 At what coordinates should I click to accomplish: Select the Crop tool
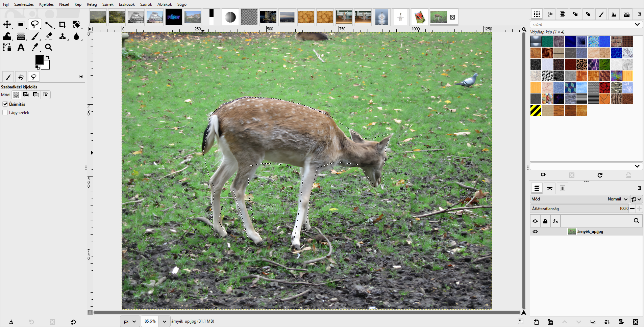[x=62, y=24]
